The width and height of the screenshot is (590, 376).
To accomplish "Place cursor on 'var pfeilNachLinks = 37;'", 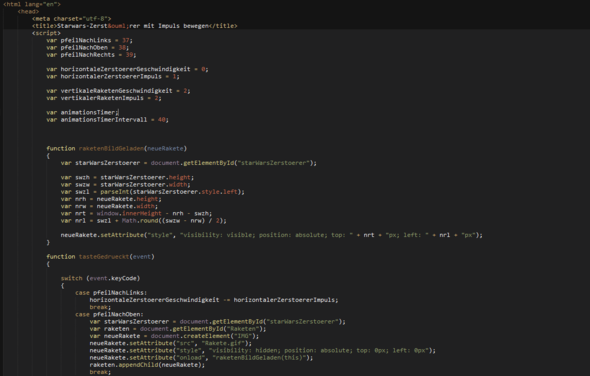I will pos(90,40).
